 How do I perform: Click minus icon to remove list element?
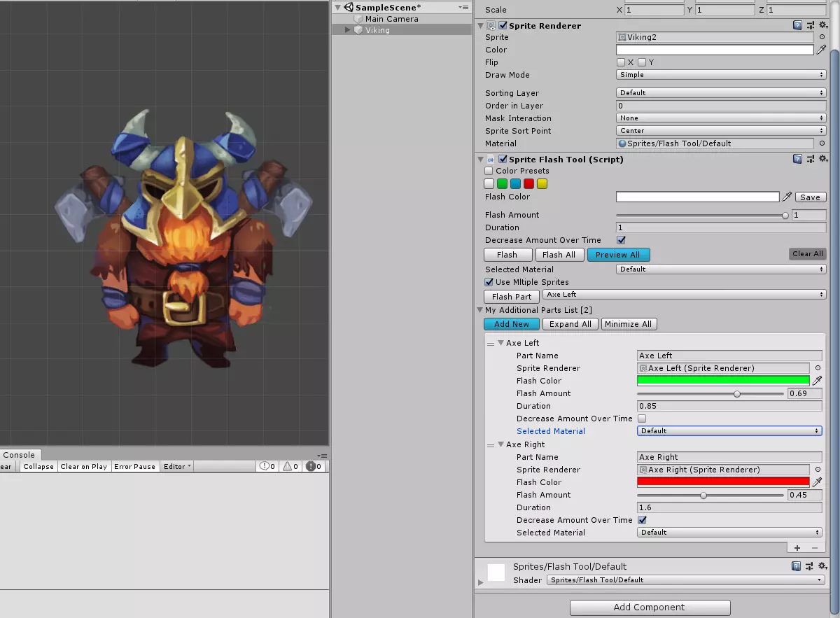(815, 548)
